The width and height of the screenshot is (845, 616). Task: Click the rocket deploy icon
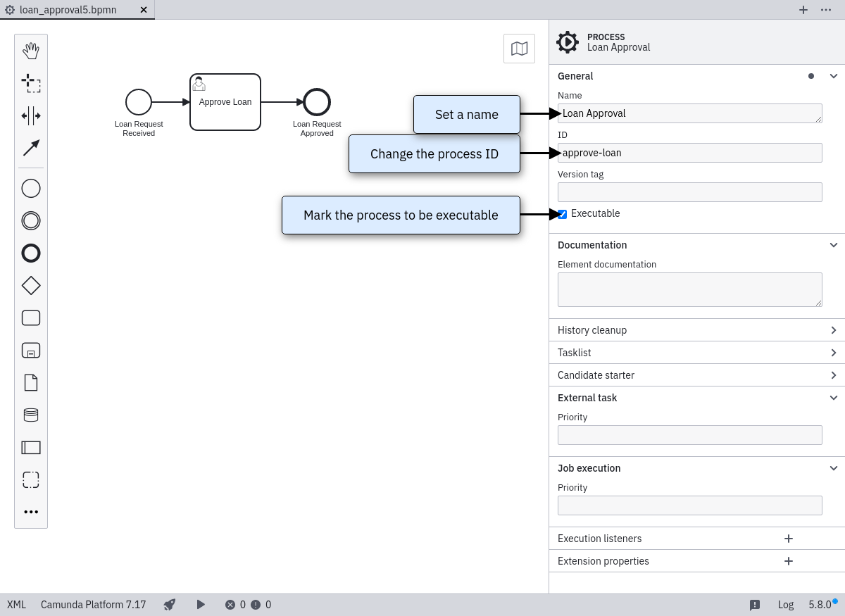point(169,604)
